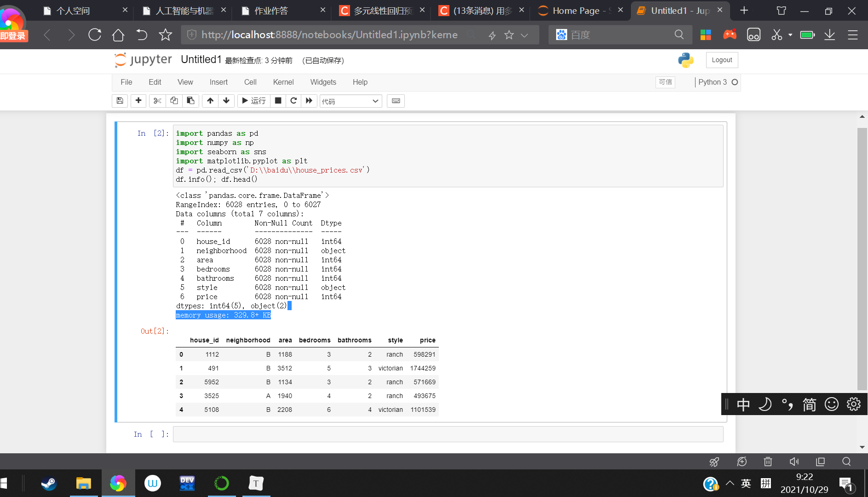Click the browser back arrow

[x=47, y=35]
